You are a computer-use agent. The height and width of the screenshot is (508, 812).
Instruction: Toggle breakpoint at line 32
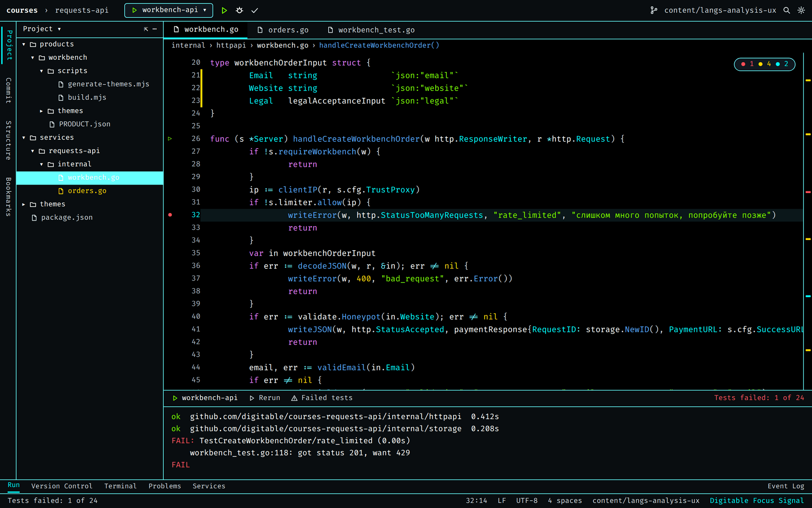tap(170, 215)
